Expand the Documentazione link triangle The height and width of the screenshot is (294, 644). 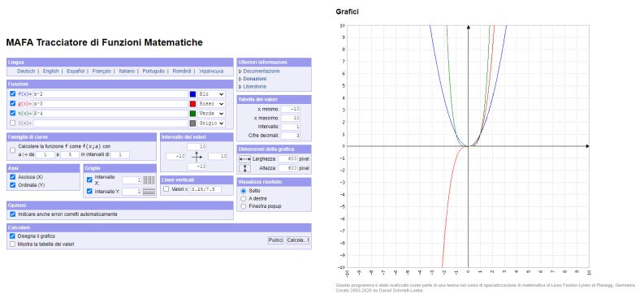click(x=240, y=71)
